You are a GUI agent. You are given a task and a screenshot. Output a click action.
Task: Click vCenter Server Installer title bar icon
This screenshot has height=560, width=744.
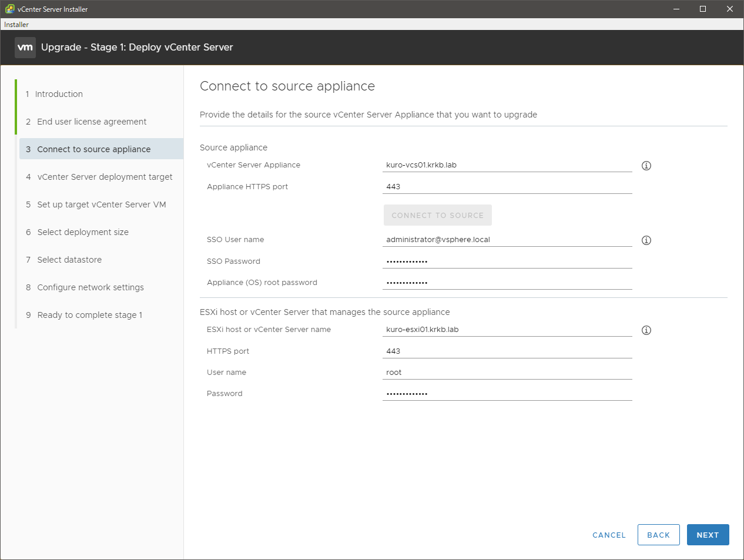9,9
